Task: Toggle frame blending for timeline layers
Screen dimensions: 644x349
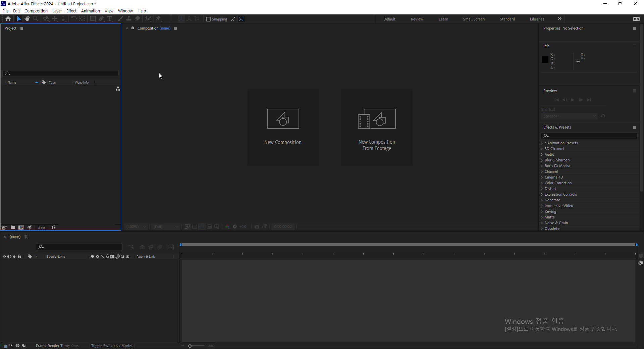Action: (151, 247)
